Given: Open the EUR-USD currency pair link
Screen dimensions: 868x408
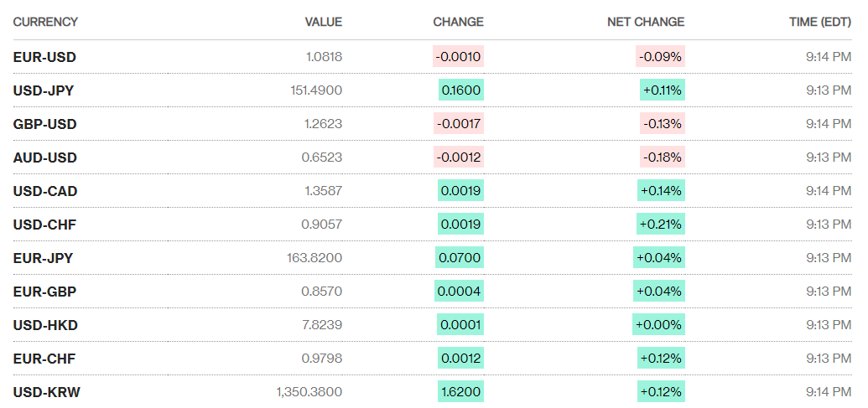Looking at the screenshot, I should pyautogui.click(x=44, y=57).
